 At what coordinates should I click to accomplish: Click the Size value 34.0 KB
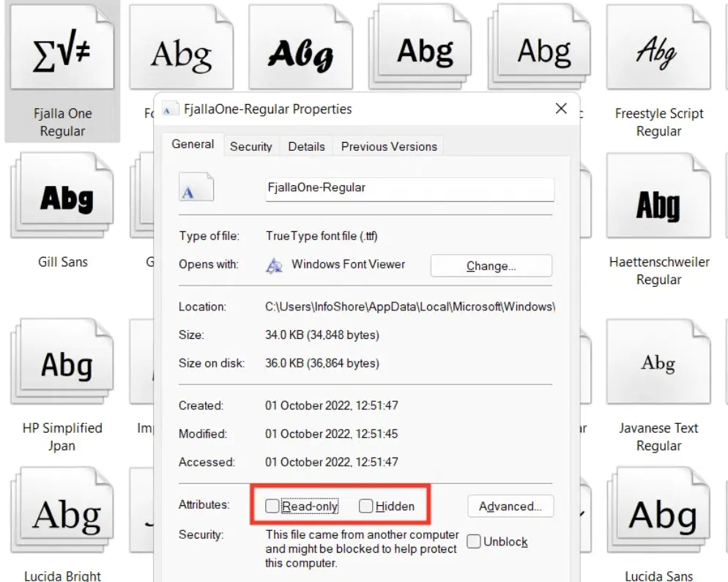pos(322,335)
